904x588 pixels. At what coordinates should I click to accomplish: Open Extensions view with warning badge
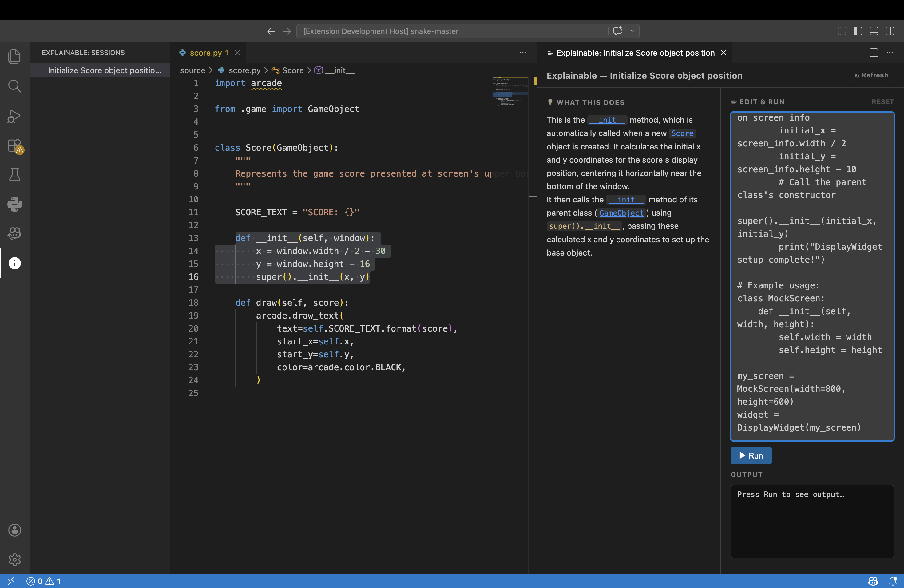(x=14, y=145)
